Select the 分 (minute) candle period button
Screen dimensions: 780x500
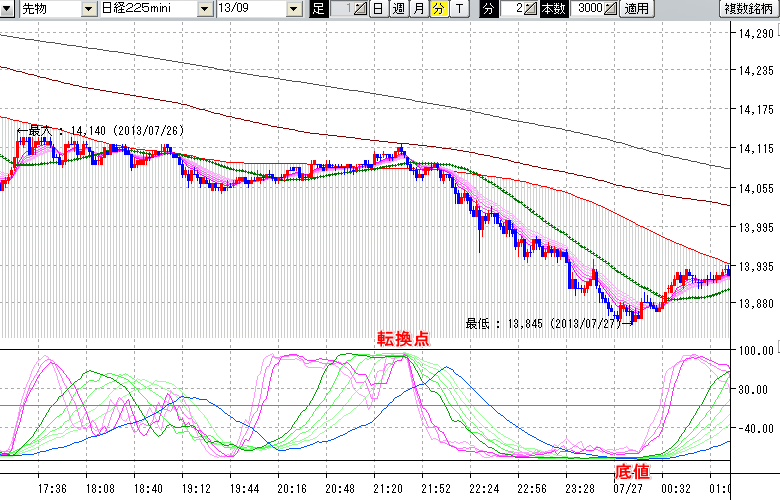[439, 9]
